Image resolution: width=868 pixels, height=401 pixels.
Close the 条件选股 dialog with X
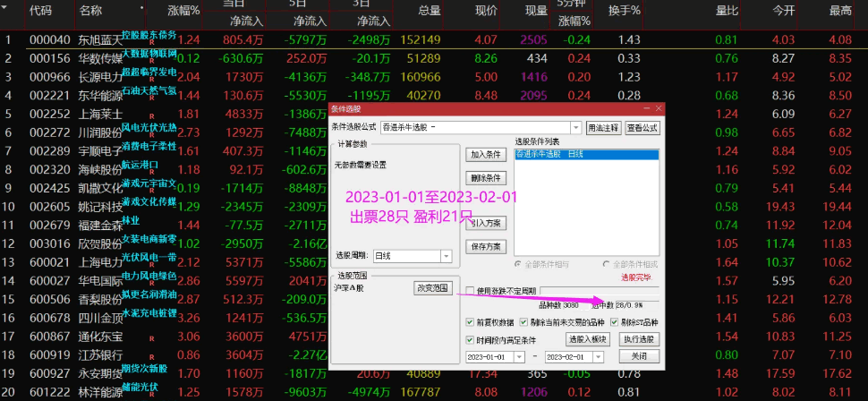(x=659, y=109)
